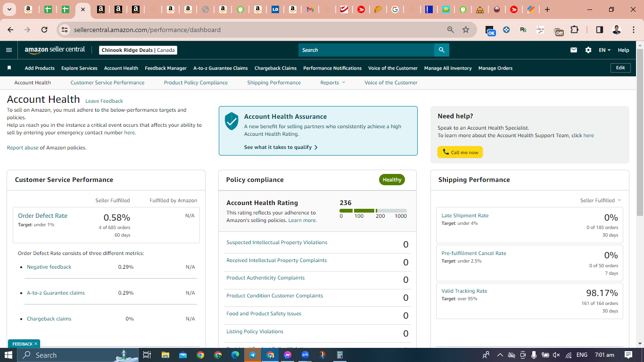Select the Product Policy Compliance tab
644x362 pixels.
[x=196, y=82]
